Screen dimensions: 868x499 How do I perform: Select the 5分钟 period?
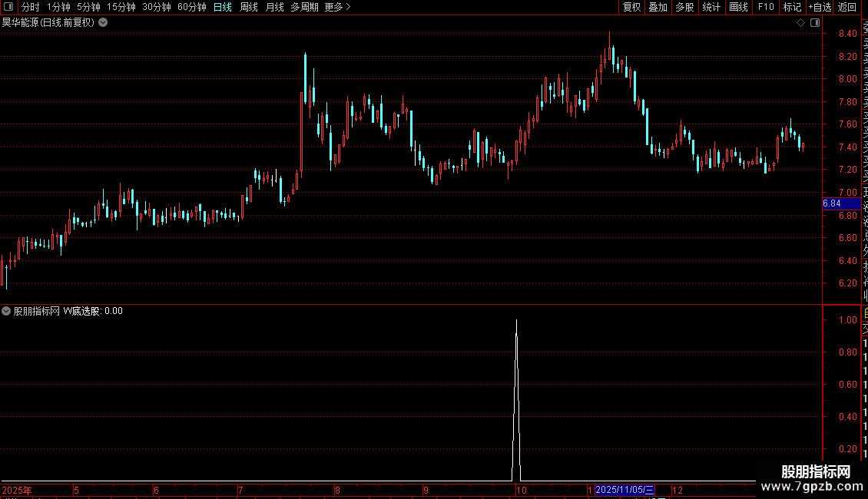click(x=88, y=7)
